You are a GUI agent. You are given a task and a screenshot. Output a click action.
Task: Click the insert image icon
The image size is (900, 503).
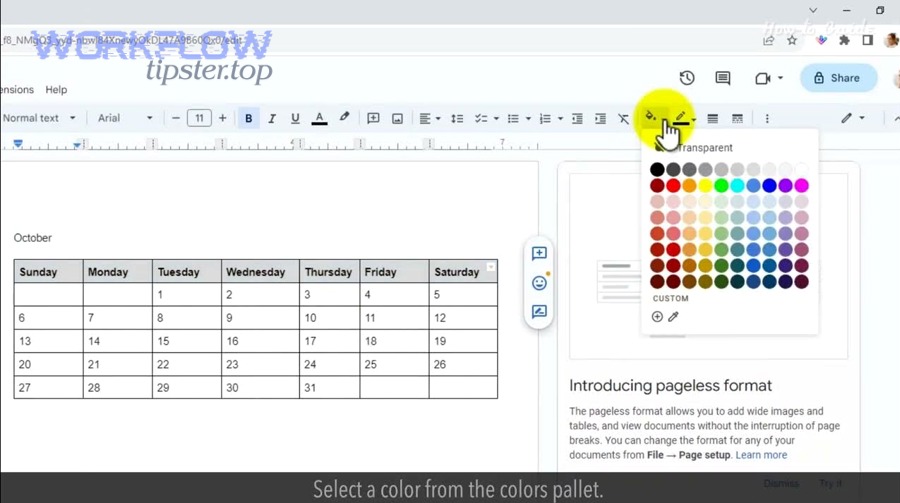click(397, 118)
